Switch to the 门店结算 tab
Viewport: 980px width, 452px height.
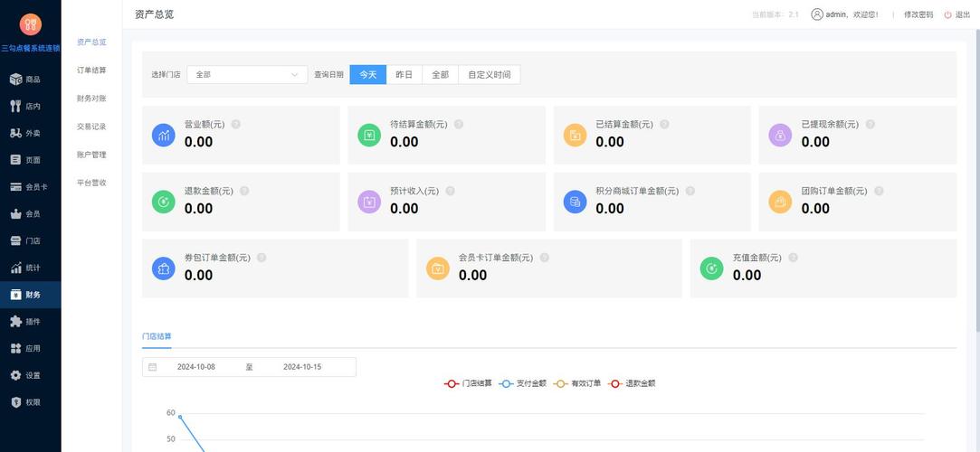(x=157, y=336)
